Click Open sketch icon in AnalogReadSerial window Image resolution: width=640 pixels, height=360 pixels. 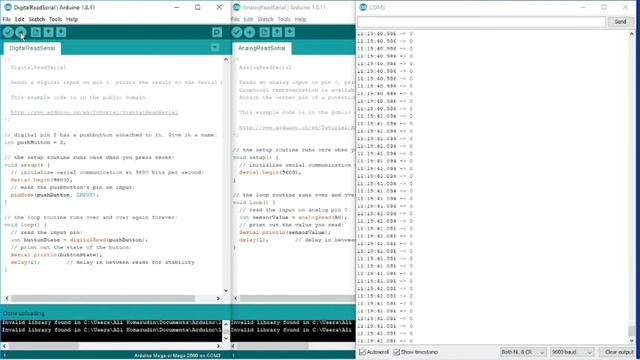[277, 32]
